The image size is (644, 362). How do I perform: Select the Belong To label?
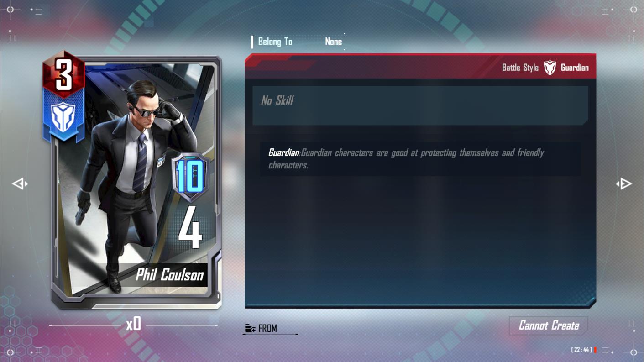[275, 42]
